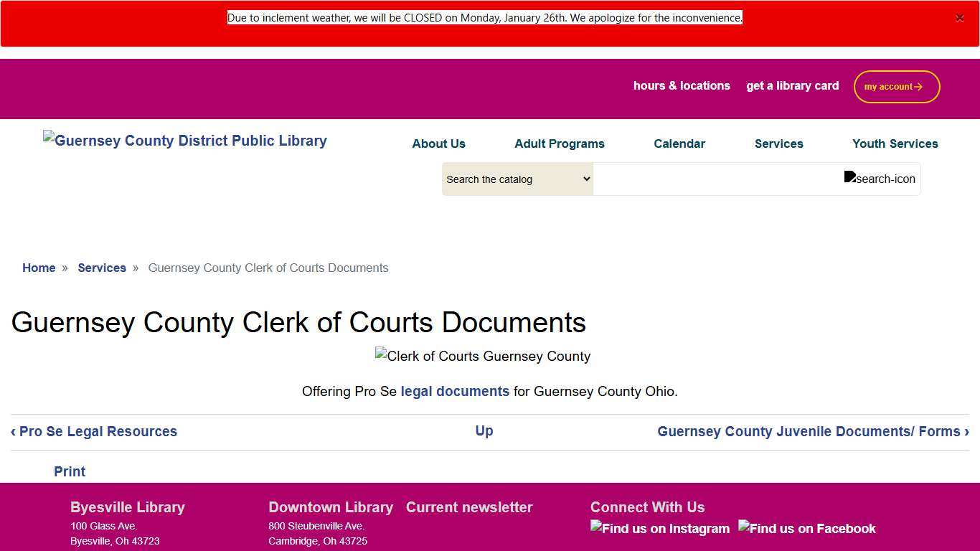Go to Home via breadcrumb

coord(39,268)
